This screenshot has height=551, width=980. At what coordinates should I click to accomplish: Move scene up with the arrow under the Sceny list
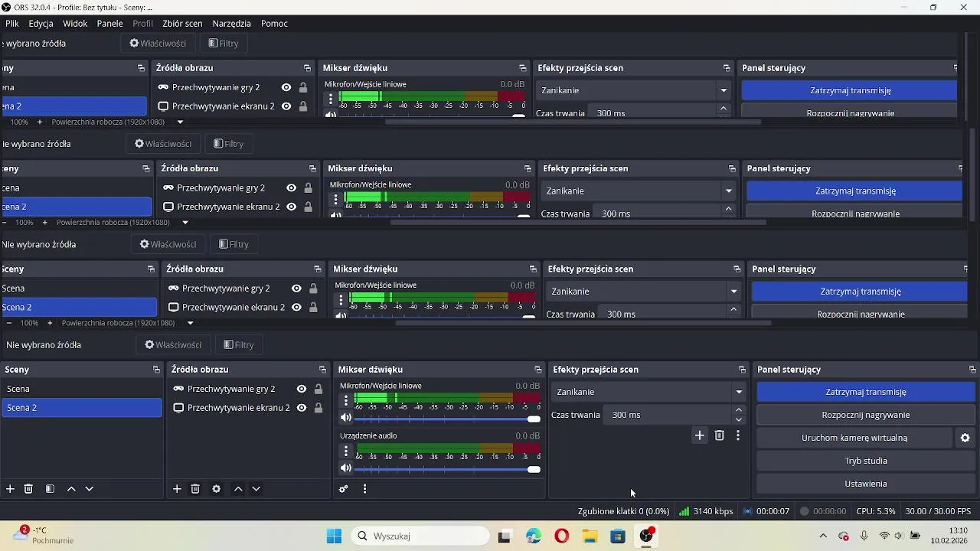[x=71, y=489]
